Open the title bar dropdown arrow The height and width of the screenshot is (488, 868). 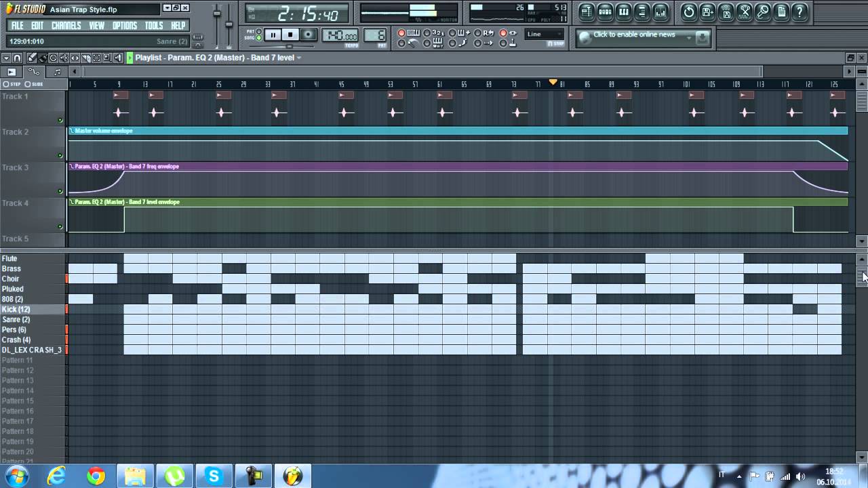pyautogui.click(x=167, y=8)
